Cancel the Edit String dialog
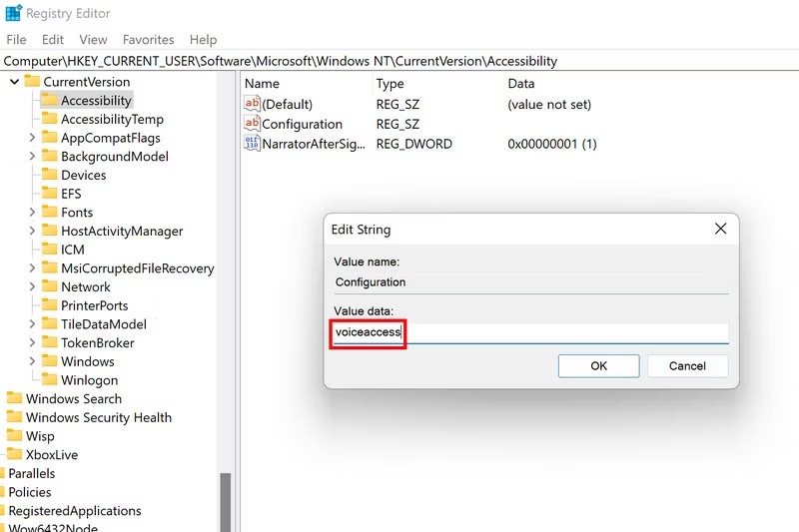This screenshot has width=799, height=532. tap(687, 366)
